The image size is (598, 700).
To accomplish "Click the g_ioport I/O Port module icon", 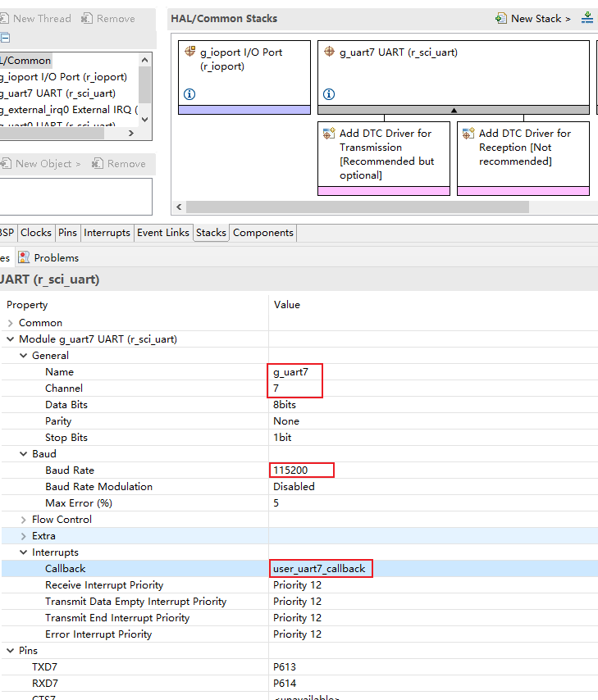I will click(190, 52).
